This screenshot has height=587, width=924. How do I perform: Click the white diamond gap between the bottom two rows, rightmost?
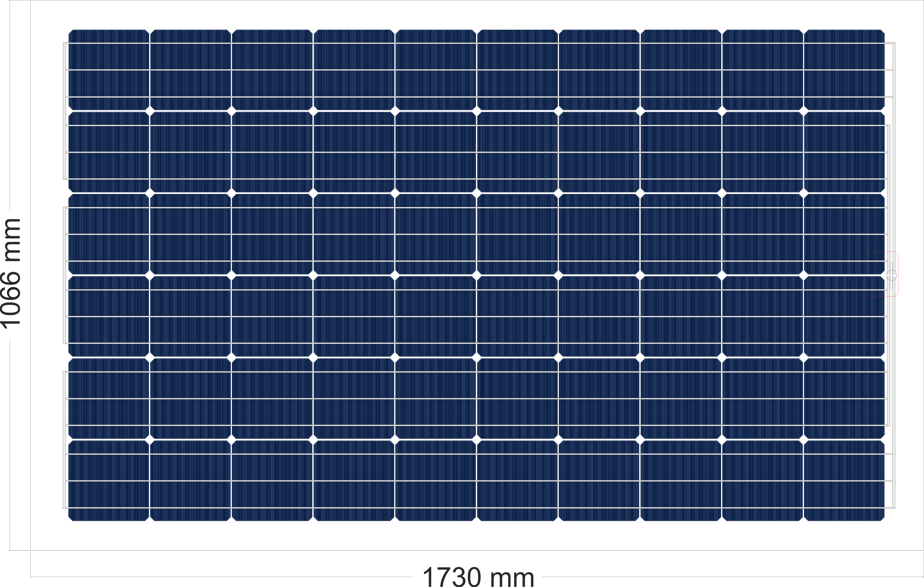pos(803,440)
